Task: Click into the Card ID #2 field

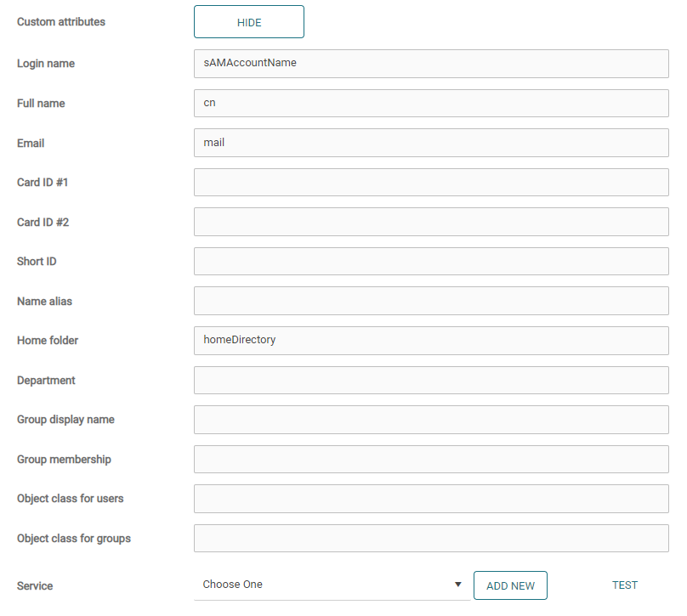Action: click(x=431, y=222)
